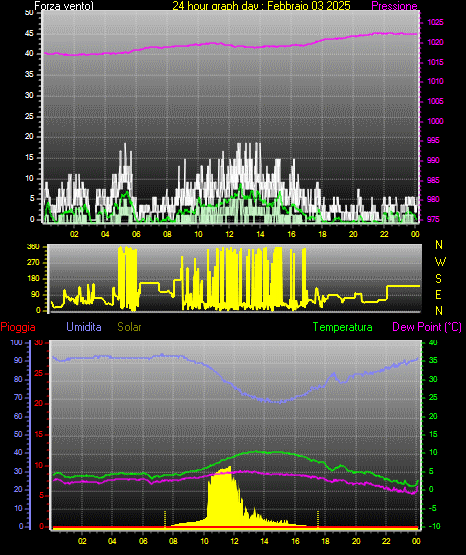Click the E compass letter
This screenshot has width=466, height=555.
point(438,294)
